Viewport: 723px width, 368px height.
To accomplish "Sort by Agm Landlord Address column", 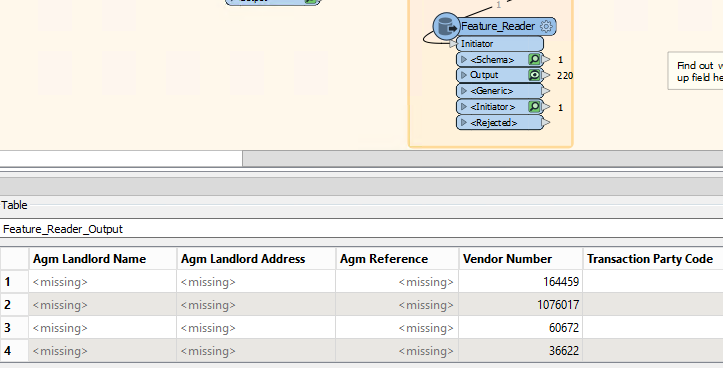I will (x=256, y=259).
